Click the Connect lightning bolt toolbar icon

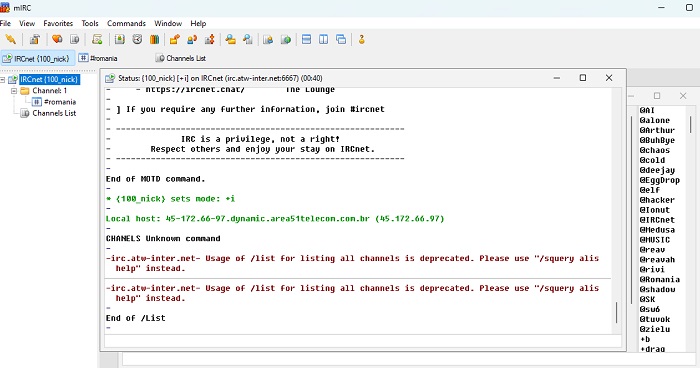(11, 39)
